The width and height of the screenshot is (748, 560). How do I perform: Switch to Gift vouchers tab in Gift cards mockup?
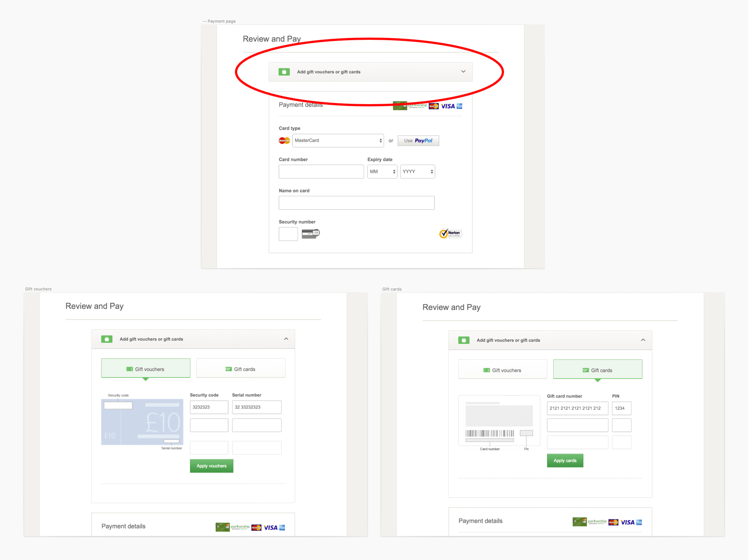click(502, 370)
